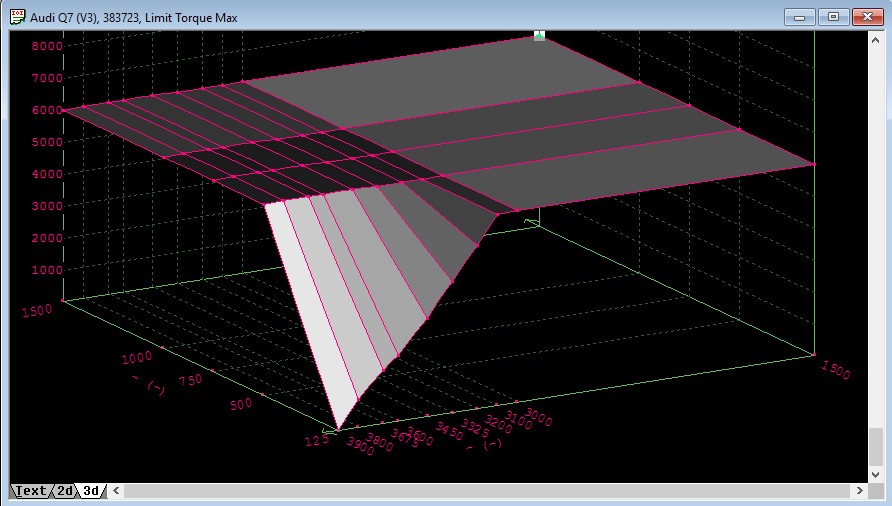Viewport: 892px width, 506px height.
Task: Click the green cursor marker atop the surface
Action: tap(539, 35)
